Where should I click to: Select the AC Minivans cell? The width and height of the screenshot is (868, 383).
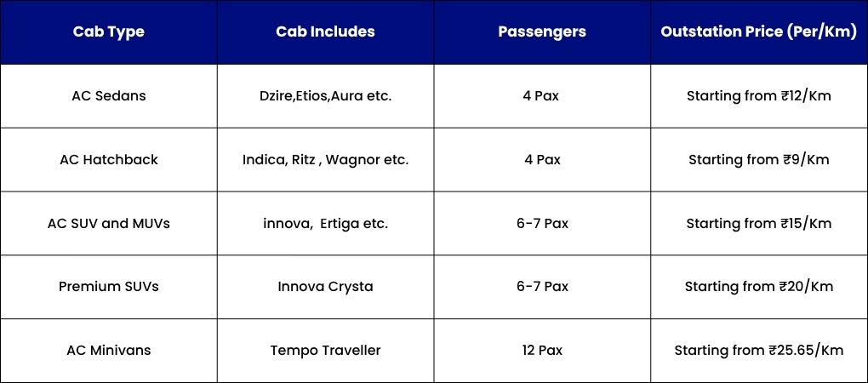coord(109,351)
